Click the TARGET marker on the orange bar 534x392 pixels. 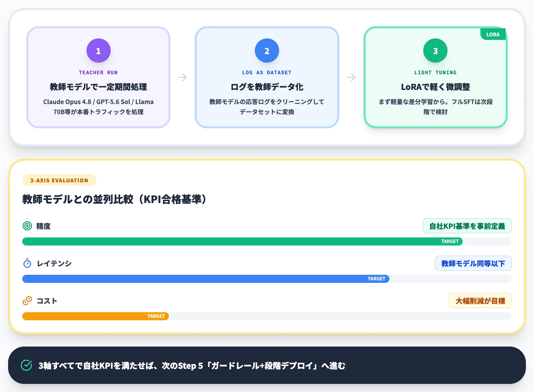(156, 316)
